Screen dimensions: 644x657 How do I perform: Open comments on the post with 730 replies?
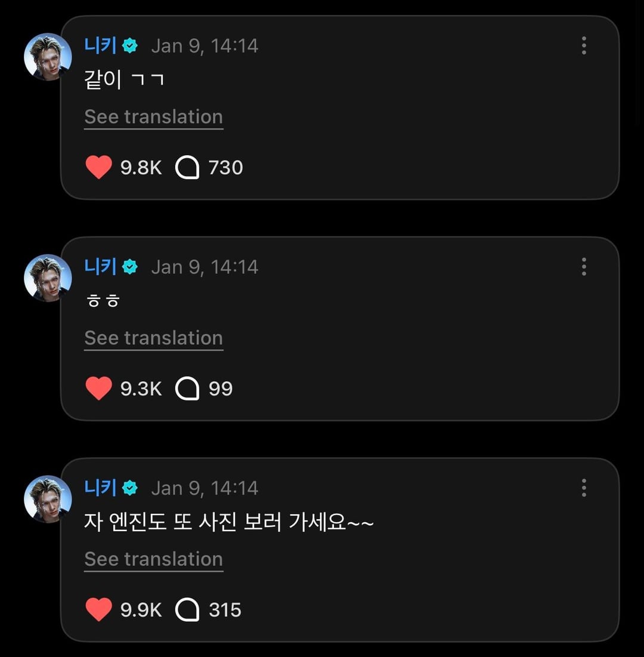click(x=187, y=168)
